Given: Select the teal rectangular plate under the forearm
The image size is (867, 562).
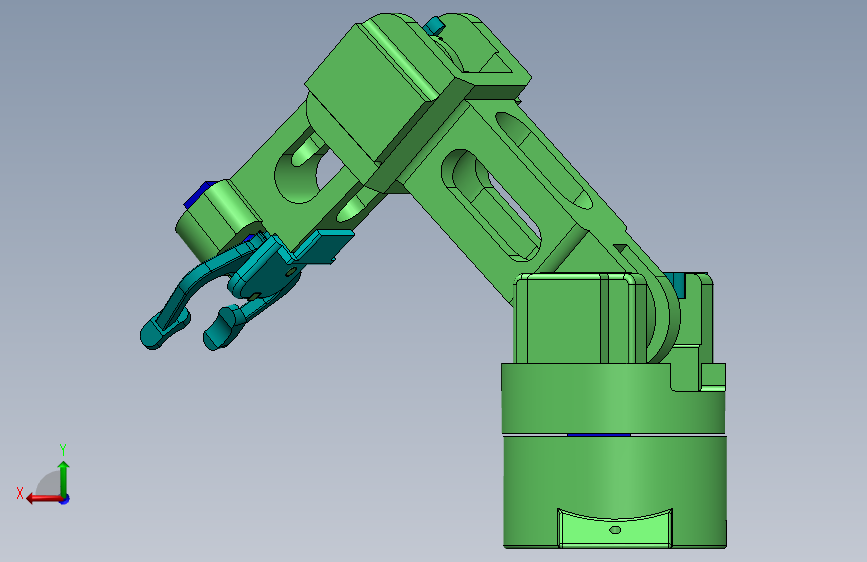Looking at the screenshot, I should pos(323,246).
